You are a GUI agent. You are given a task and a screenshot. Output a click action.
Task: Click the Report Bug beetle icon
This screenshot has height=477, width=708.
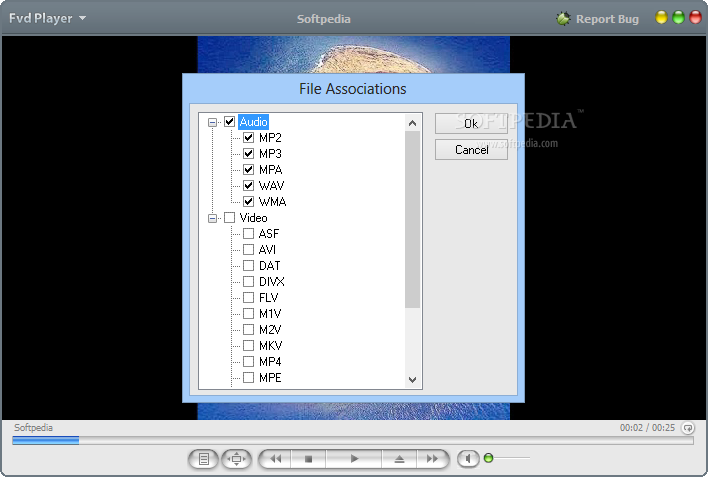pyautogui.click(x=563, y=19)
